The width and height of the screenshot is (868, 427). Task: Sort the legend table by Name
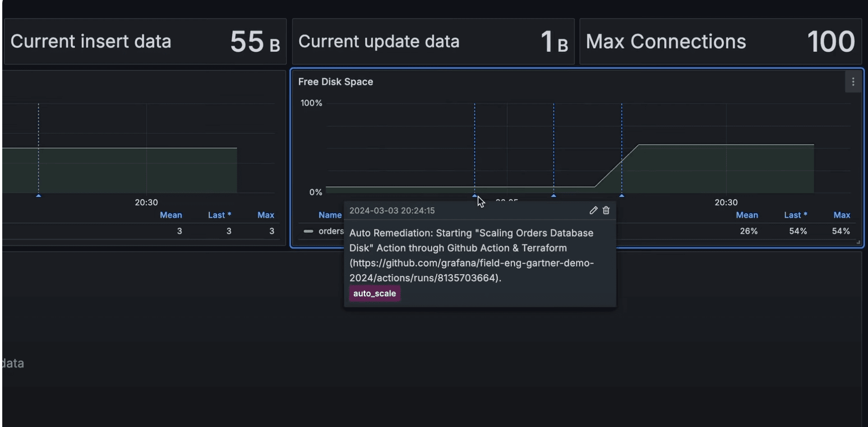click(330, 215)
